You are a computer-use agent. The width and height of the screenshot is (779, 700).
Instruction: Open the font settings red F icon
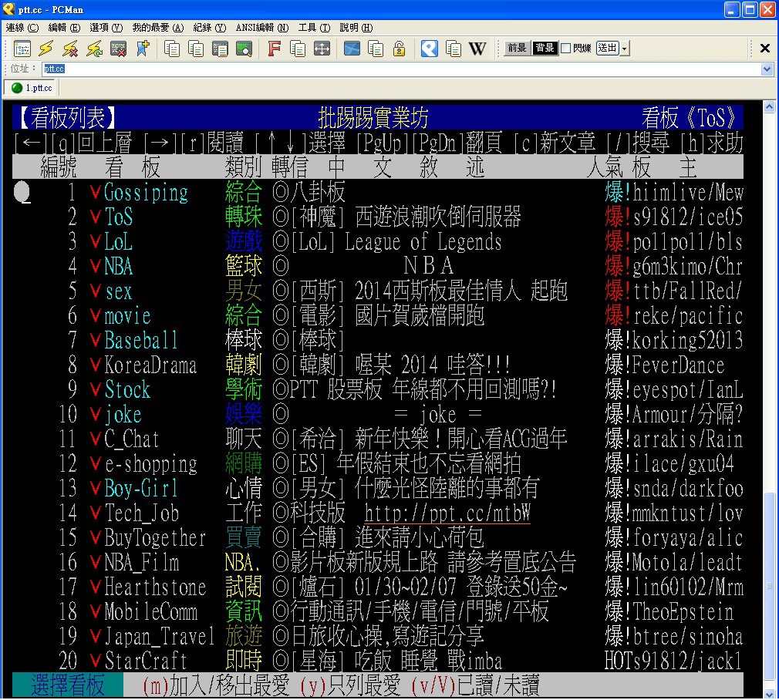tap(274, 49)
